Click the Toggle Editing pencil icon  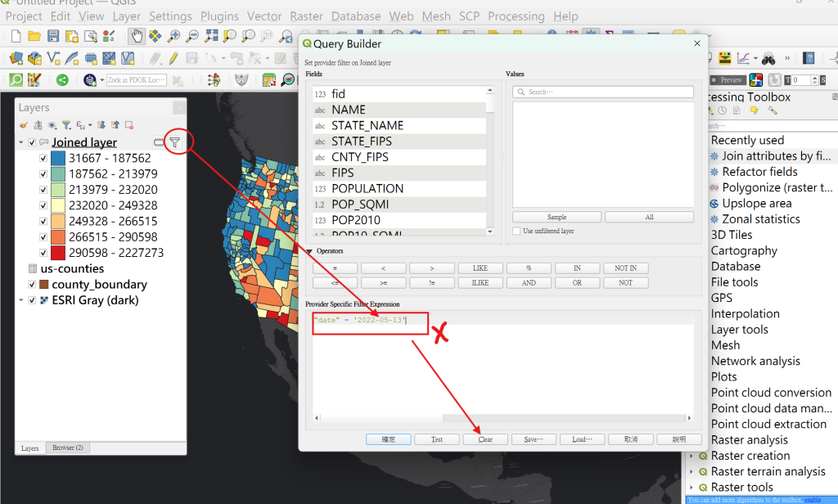173,58
